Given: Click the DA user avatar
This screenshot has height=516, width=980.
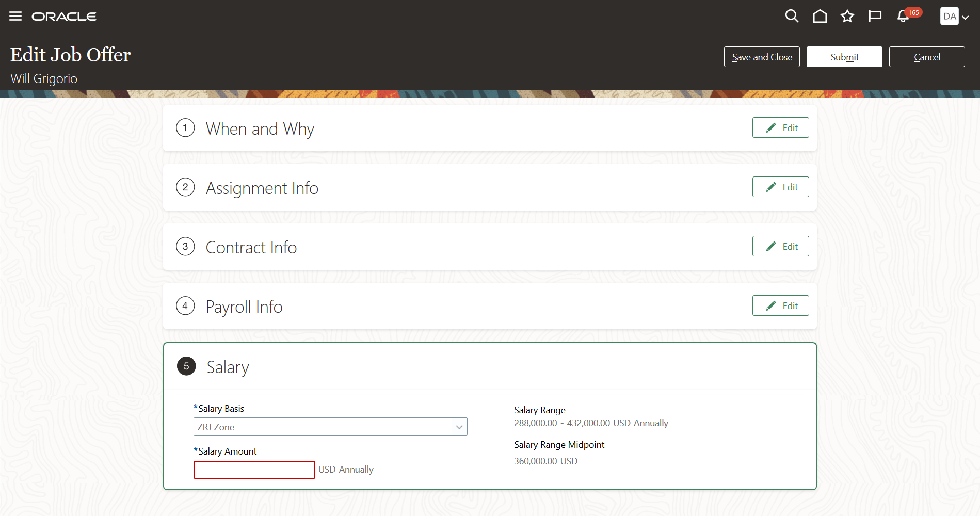Looking at the screenshot, I should (949, 17).
